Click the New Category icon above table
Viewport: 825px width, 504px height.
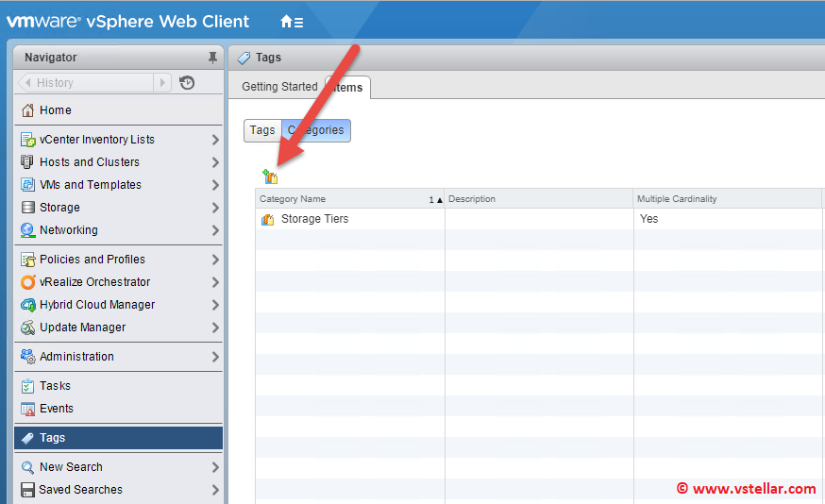[270, 176]
